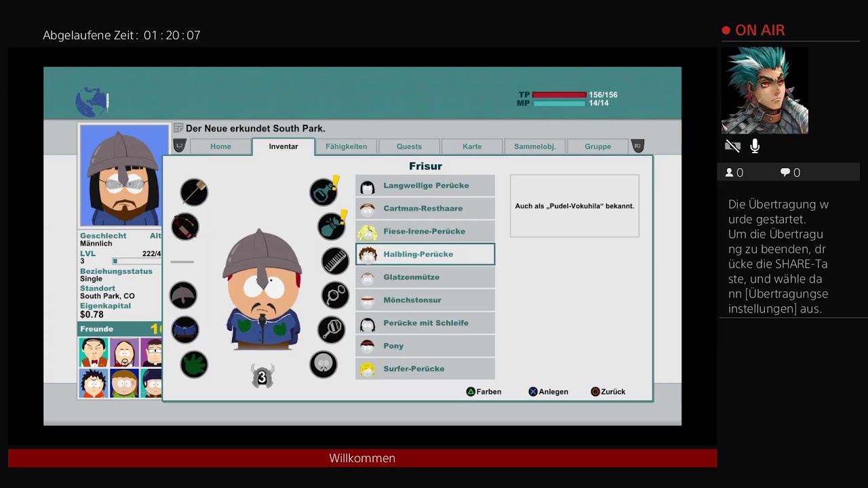Choose Fiese-Irene-Perücke hairstyle

pyautogui.click(x=425, y=231)
